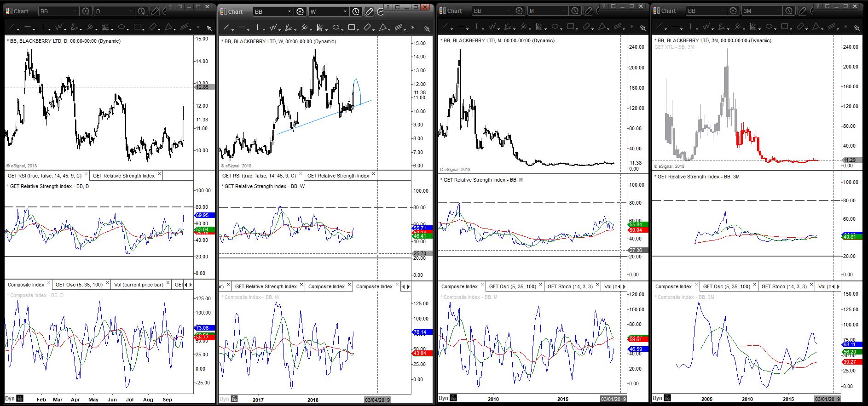Click the pencil edit icon in the daily chart
The image size is (868, 406).
coord(155,11)
